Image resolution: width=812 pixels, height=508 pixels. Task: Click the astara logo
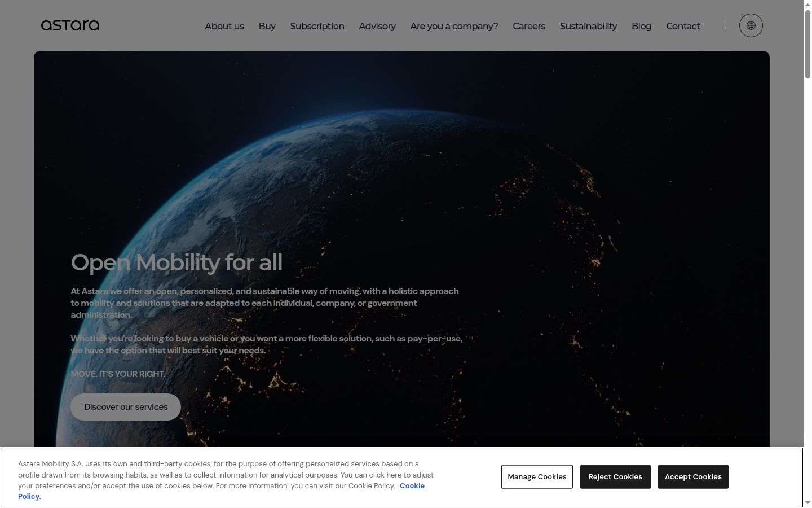pyautogui.click(x=70, y=25)
